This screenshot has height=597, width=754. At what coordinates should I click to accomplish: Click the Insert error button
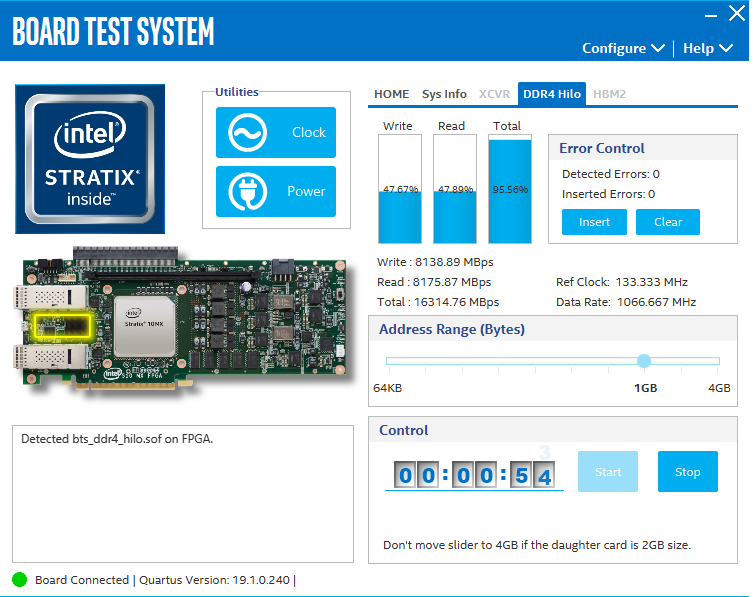(594, 222)
